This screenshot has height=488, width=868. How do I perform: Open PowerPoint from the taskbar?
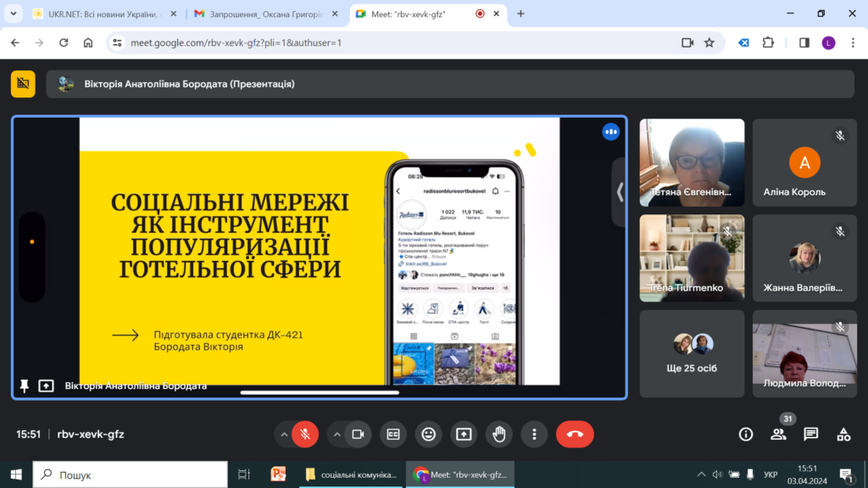coord(277,474)
